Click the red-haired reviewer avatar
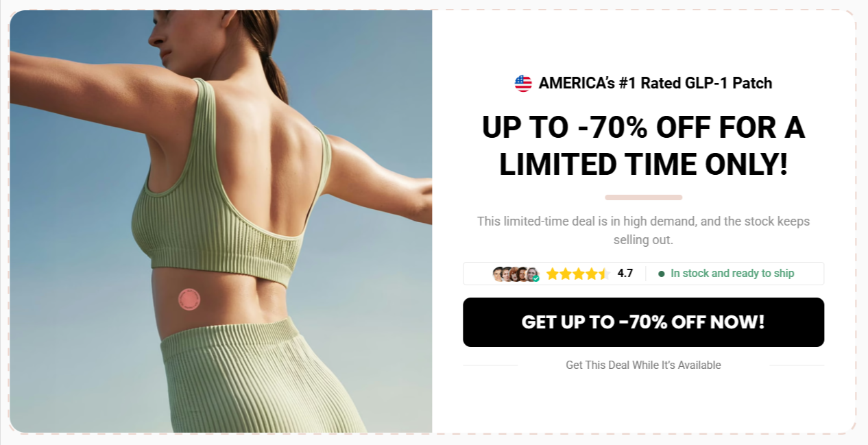 pos(514,274)
